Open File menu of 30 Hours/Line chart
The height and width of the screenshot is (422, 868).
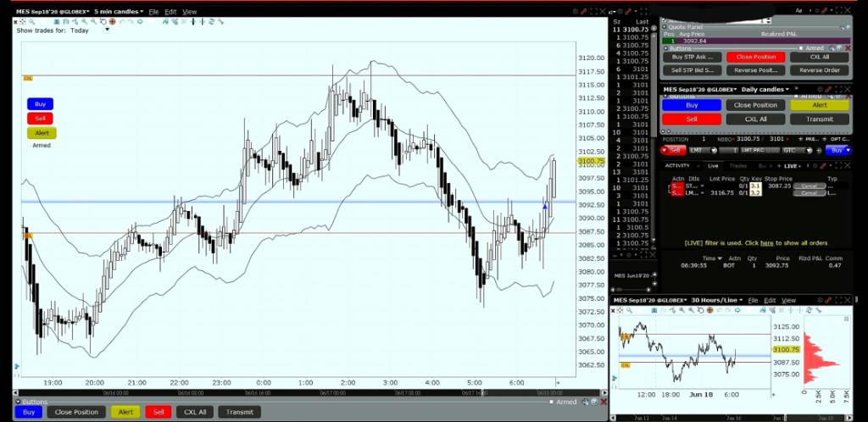[754, 300]
